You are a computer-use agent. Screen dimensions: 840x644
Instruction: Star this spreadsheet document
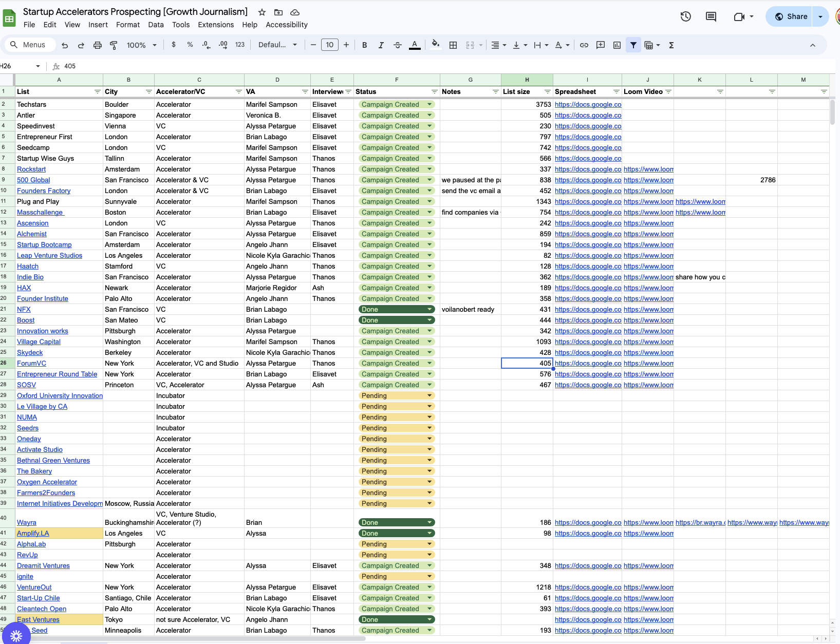(x=262, y=12)
